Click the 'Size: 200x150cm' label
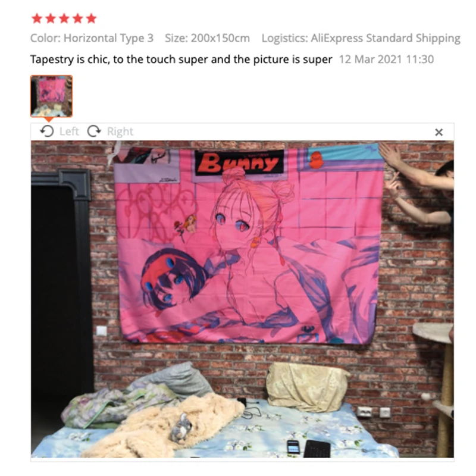476x476 pixels. coord(207,38)
